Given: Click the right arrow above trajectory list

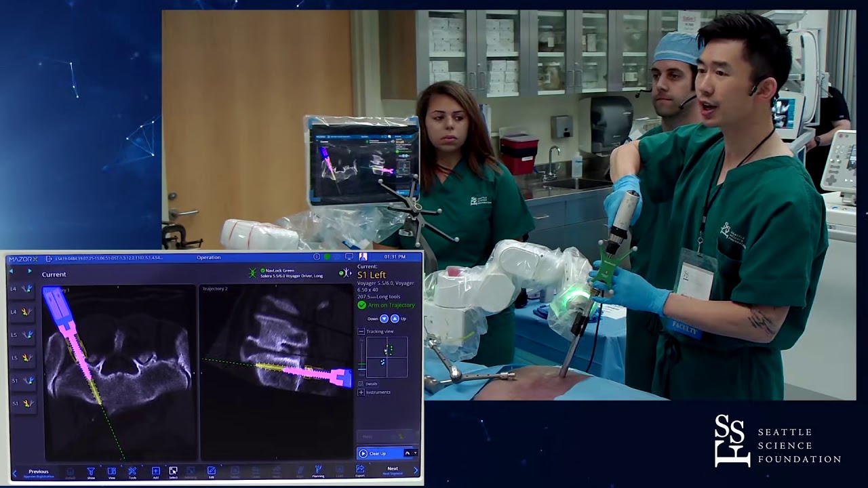Looking at the screenshot, I should [x=29, y=271].
